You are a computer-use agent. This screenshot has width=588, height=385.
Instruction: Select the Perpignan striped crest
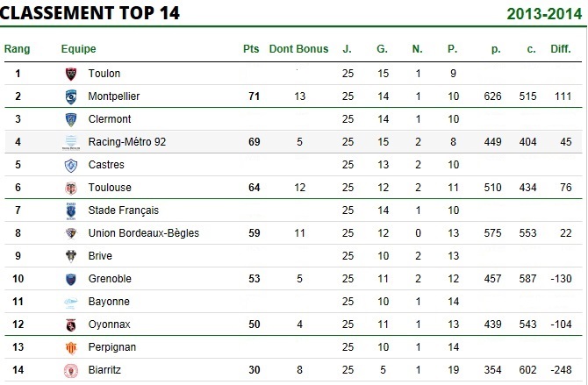[71, 348]
